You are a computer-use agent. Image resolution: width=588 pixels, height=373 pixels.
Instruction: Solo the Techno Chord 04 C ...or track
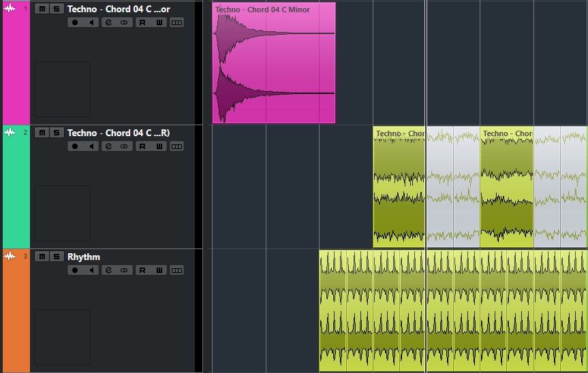57,9
